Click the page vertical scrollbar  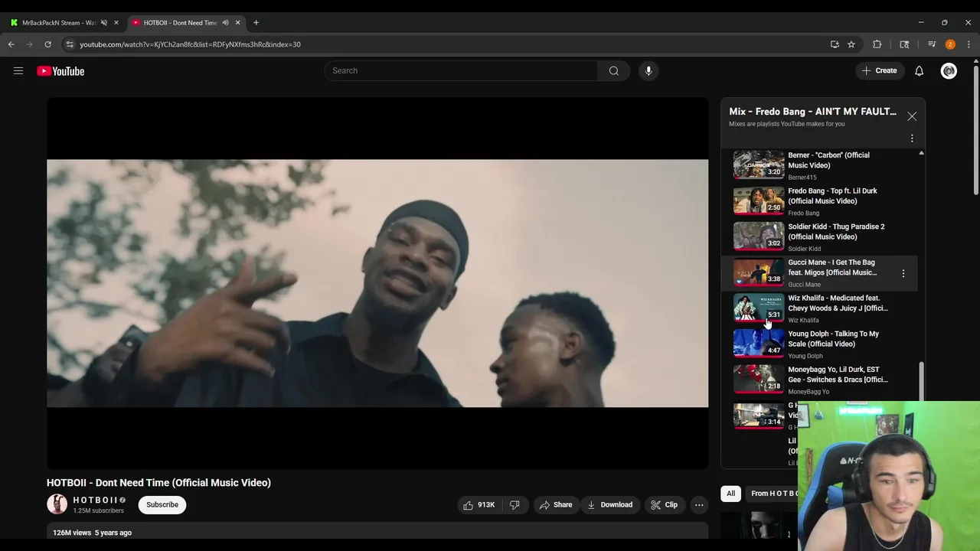click(x=976, y=130)
